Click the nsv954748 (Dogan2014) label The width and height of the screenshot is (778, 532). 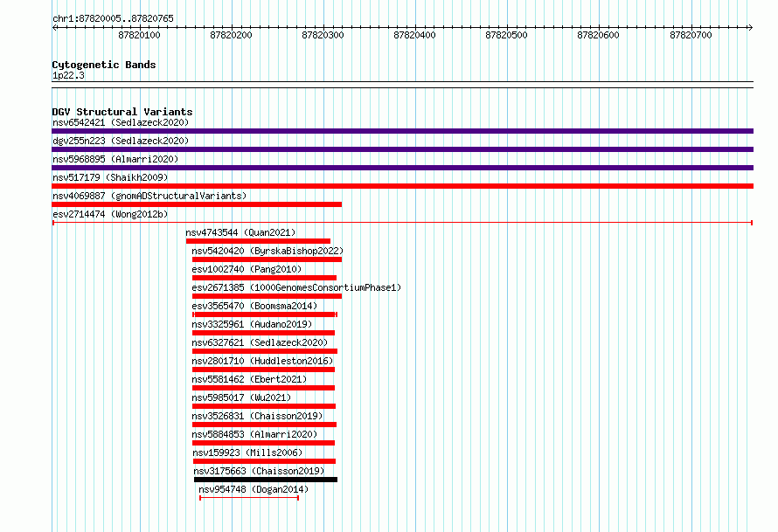[254, 489]
